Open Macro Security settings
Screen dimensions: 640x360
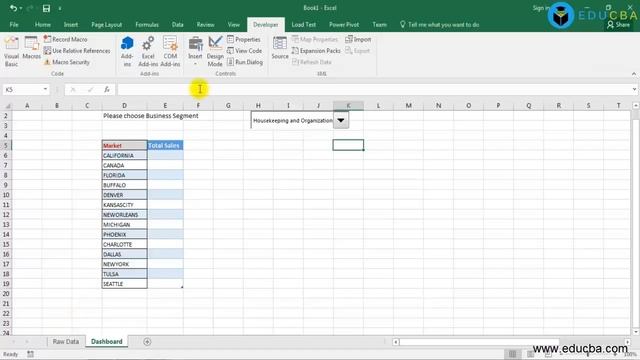tap(67, 62)
